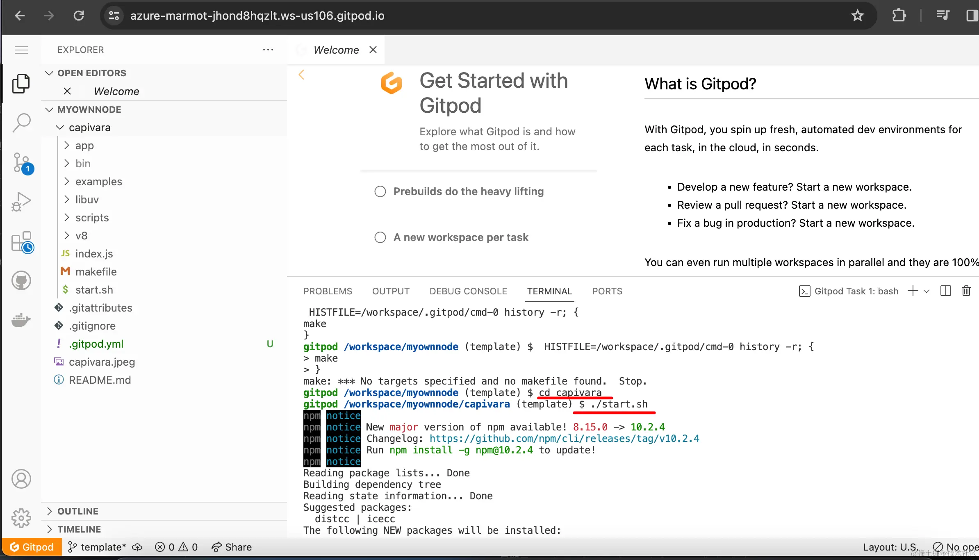Open the Extensions view icon
The width and height of the screenshot is (979, 560).
click(x=21, y=241)
